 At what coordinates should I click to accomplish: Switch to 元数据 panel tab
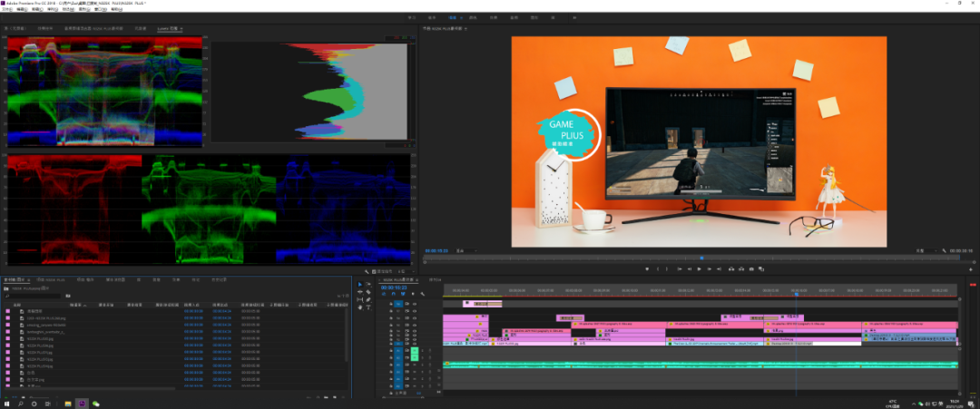pos(141,29)
